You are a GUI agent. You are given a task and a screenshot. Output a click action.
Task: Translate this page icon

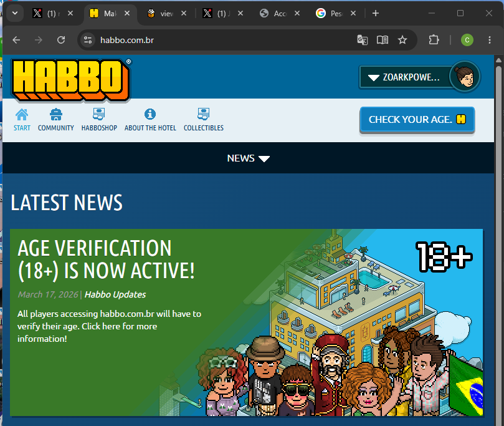[362, 40]
